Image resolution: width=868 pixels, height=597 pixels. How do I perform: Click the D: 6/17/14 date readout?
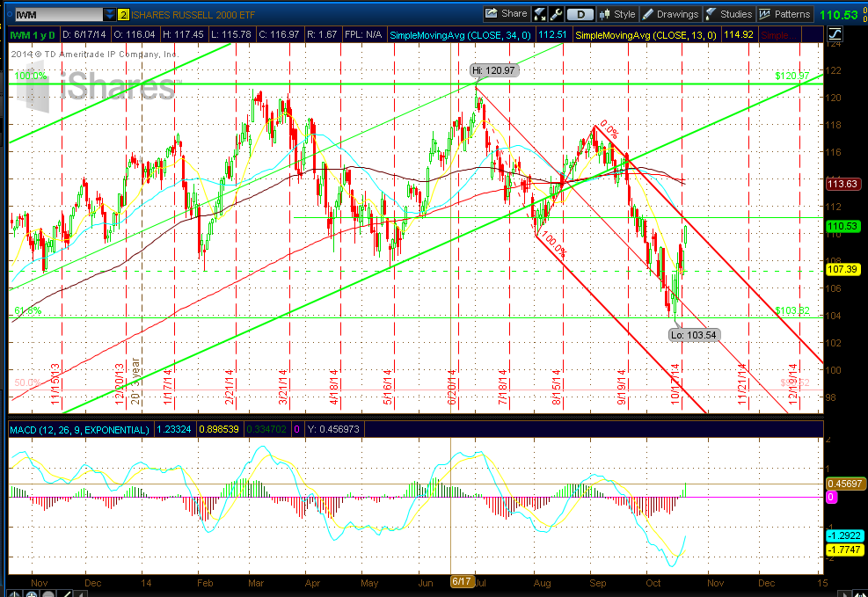[x=84, y=35]
